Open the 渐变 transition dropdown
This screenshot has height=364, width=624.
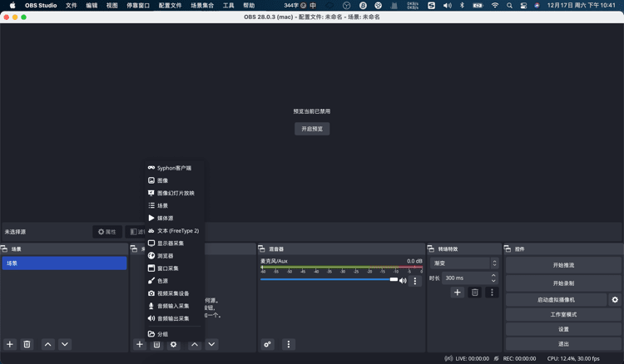[x=464, y=263]
